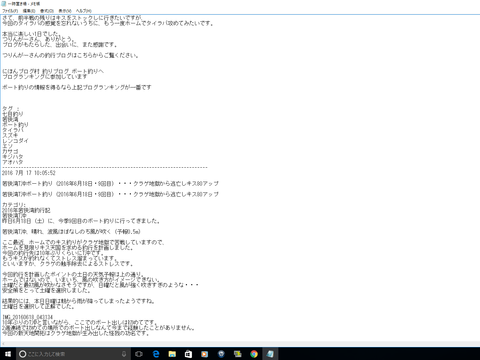The image size is (480, 360).
Task: Click the timestamp line 2016 7月 17 10:05:52
Action: (29, 173)
